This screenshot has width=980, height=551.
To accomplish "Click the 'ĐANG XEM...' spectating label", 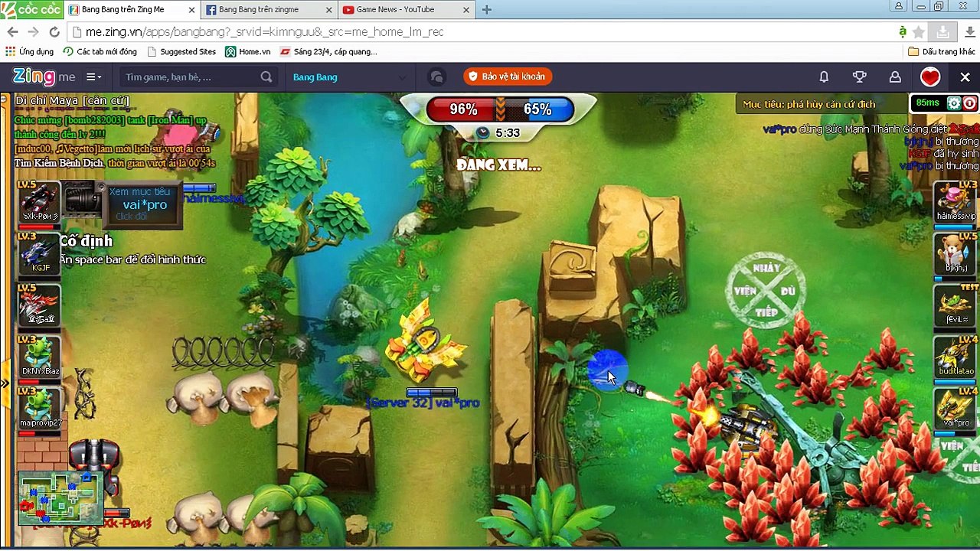I will [498, 165].
